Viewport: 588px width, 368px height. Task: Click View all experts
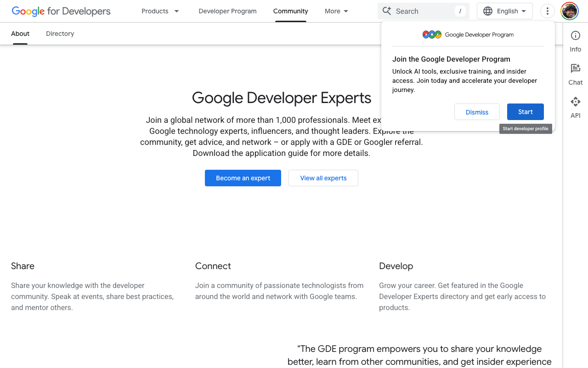click(x=323, y=178)
